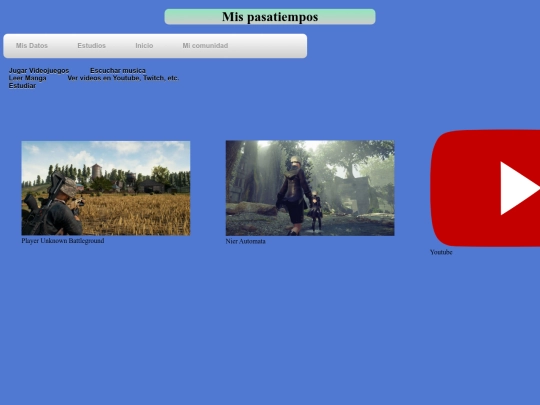The height and width of the screenshot is (405, 540).
Task: Select Inicio in the navigation bar
Action: [144, 45]
